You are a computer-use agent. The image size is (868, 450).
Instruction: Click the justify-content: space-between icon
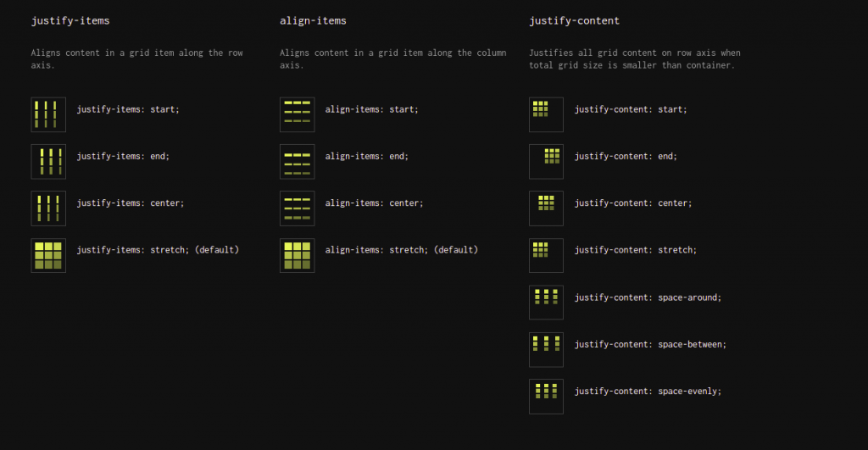[546, 349]
